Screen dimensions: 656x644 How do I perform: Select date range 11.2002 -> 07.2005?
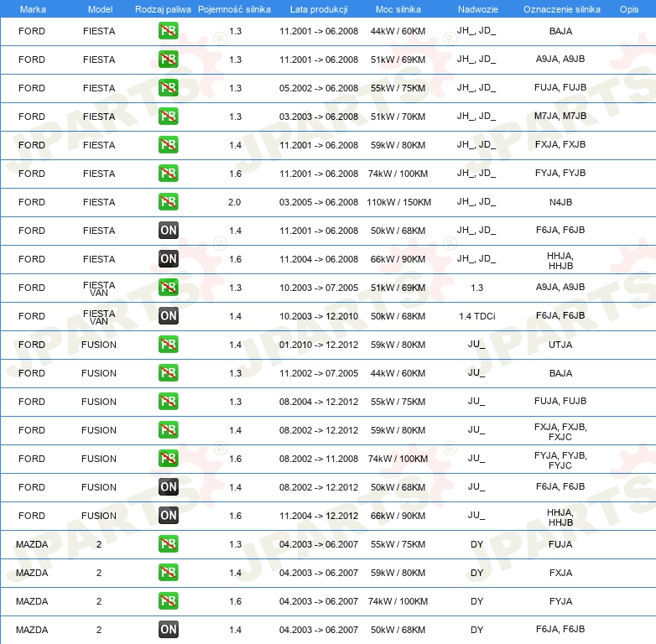pos(319,373)
